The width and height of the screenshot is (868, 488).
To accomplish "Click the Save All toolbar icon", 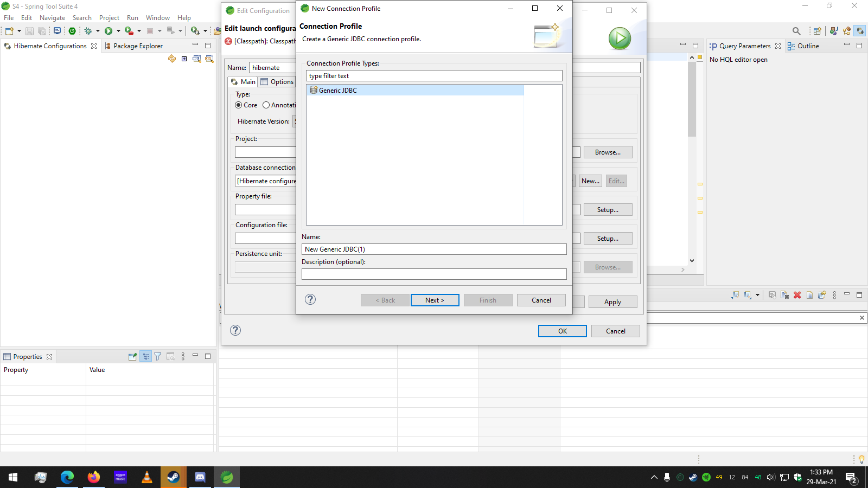I will click(x=42, y=31).
